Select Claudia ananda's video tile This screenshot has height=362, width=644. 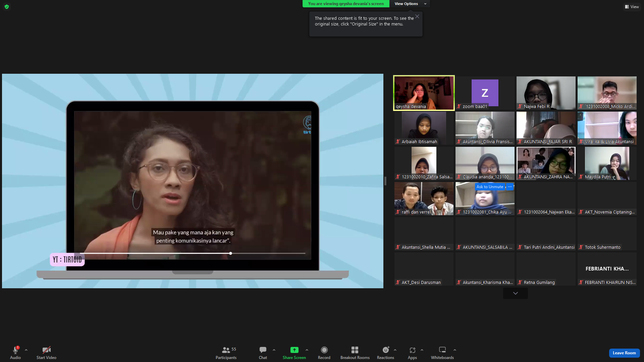click(485, 163)
